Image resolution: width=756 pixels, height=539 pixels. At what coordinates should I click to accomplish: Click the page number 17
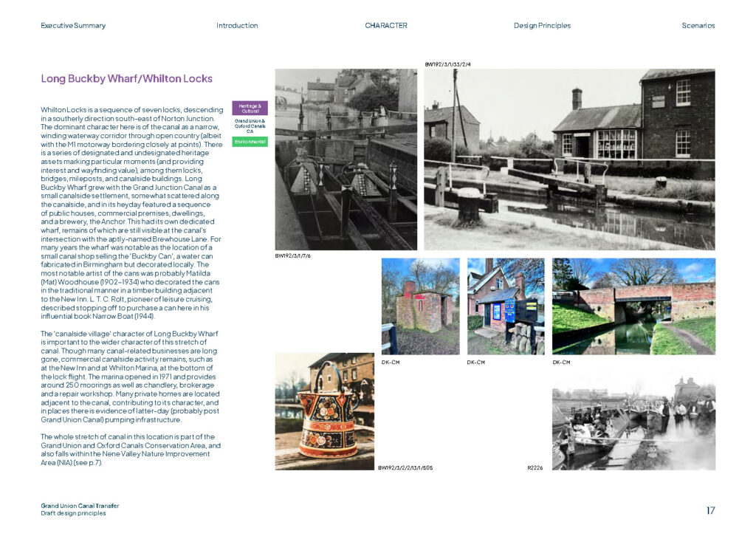click(x=709, y=510)
